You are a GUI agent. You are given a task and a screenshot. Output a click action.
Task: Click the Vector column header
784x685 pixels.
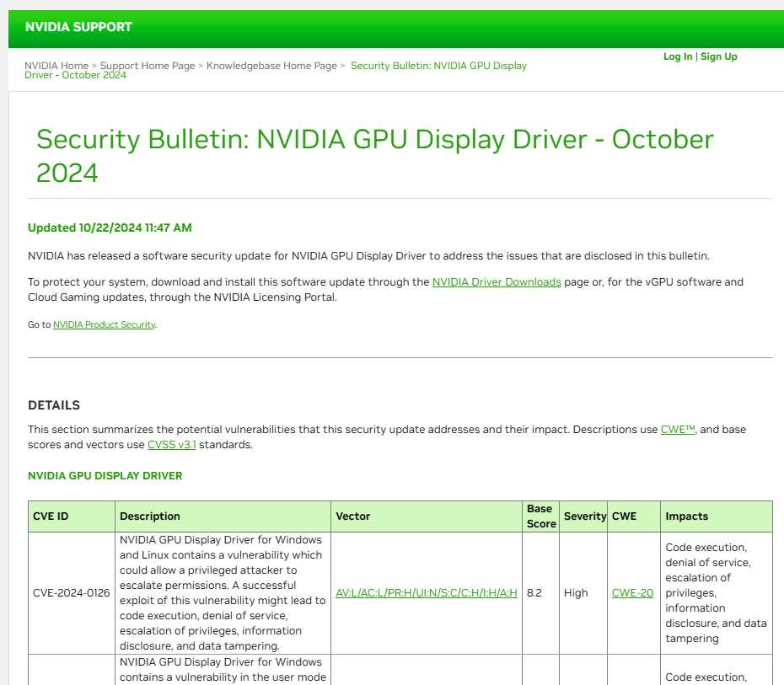tap(426, 516)
